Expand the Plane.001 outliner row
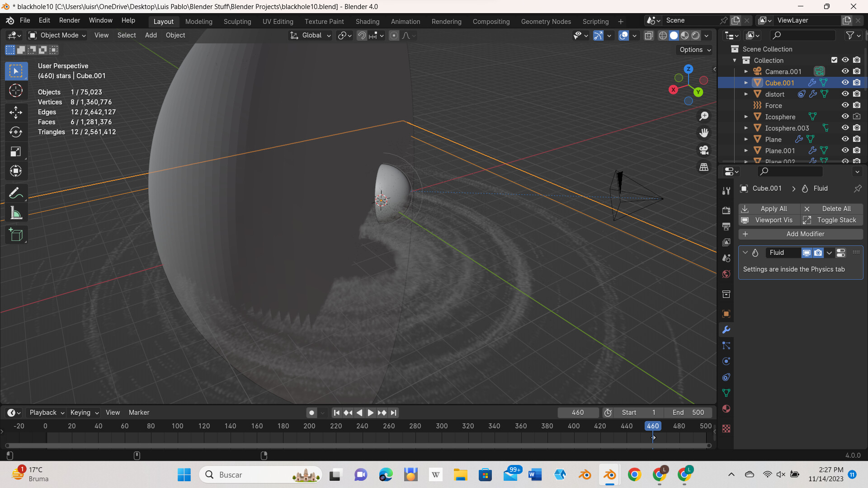868x488 pixels. [746, 150]
